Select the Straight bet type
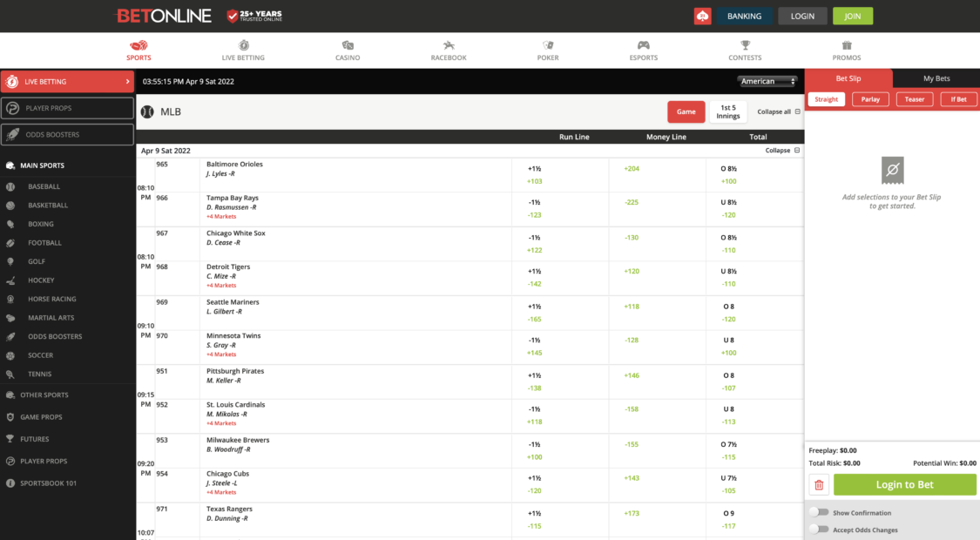980x540 pixels. [827, 99]
